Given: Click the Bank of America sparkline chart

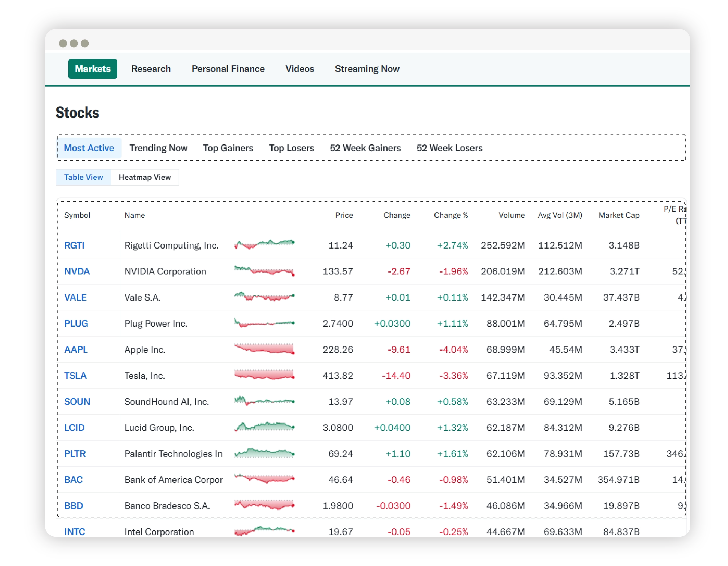Looking at the screenshot, I should coord(264,479).
